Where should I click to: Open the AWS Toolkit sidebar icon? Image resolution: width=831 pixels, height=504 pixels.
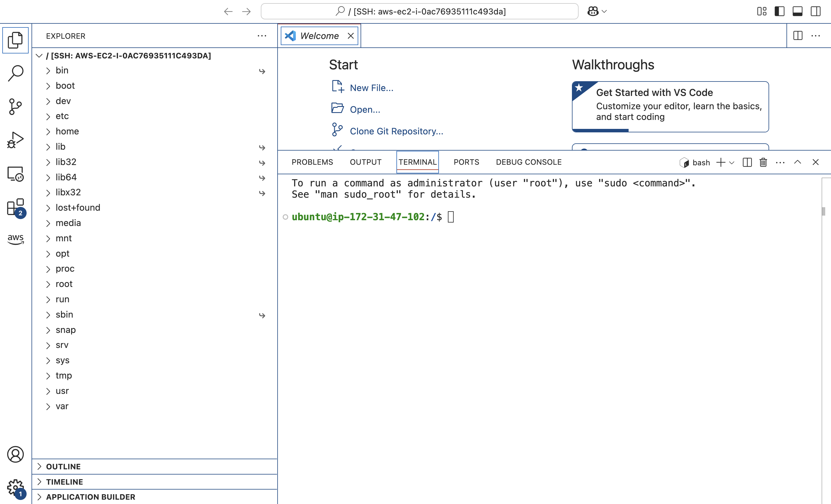pyautogui.click(x=15, y=239)
